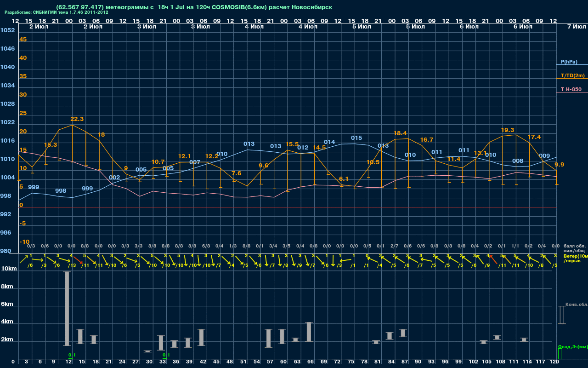Click the 22.3 temperature peak label
This screenshot has width=588, height=368.
[77, 119]
